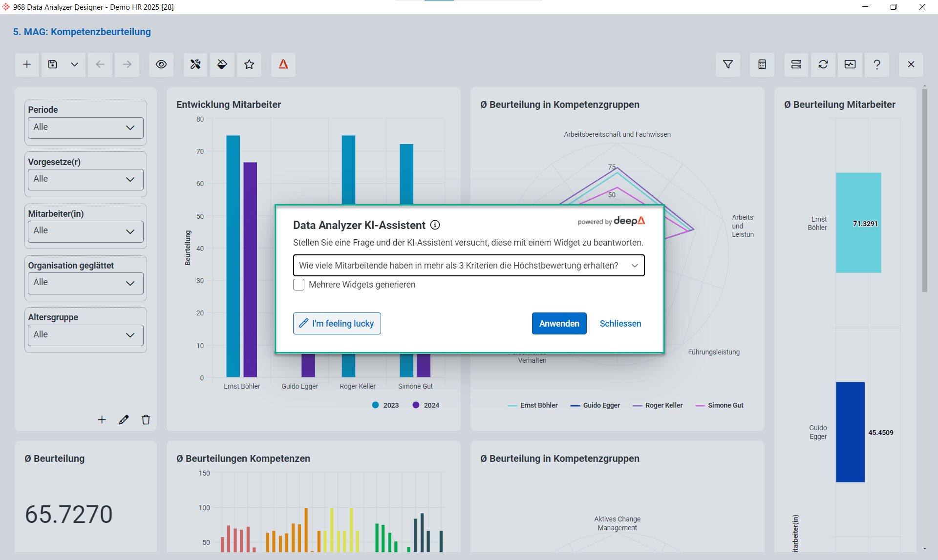Enable Mehrere Widgets generieren checkbox
Viewport: 938px width, 560px height.
pos(299,285)
